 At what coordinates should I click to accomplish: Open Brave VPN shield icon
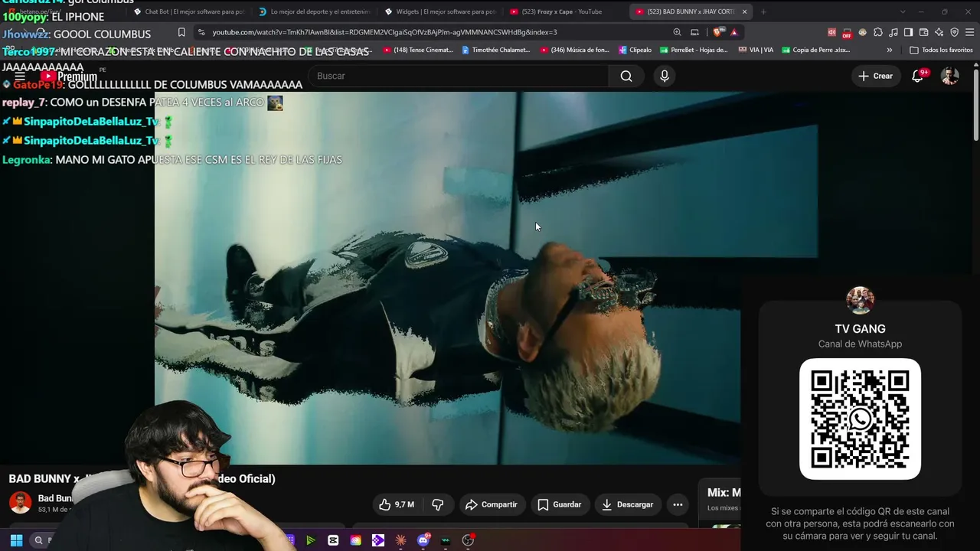click(955, 32)
